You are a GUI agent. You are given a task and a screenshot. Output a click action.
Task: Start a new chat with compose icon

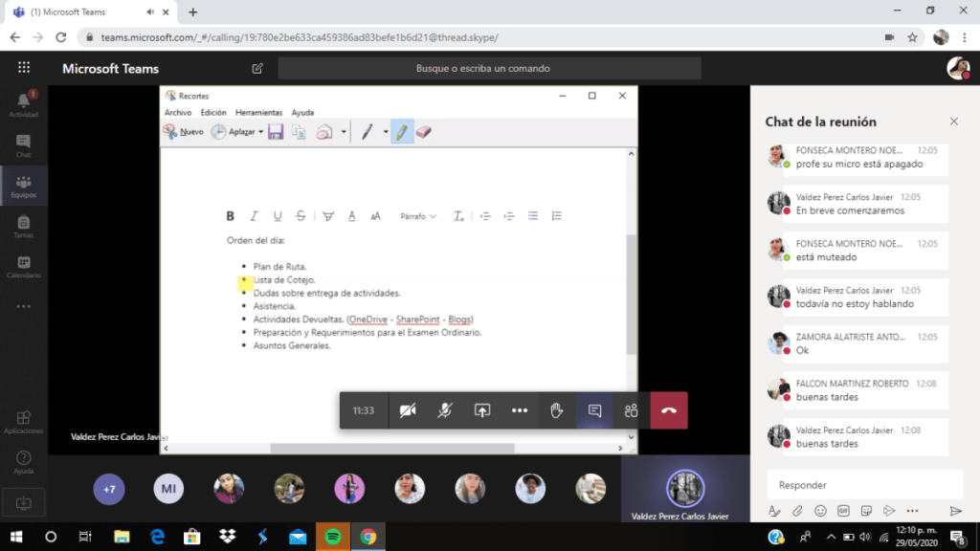(x=257, y=69)
